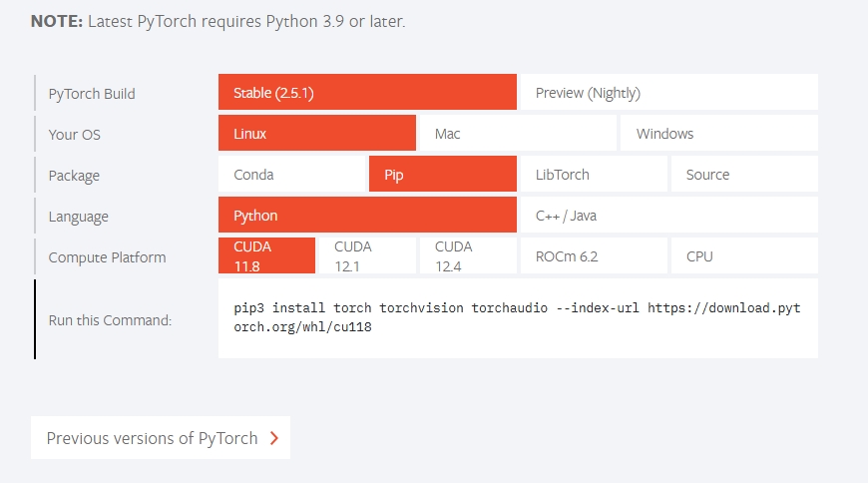Choose Windows as your OS

[718, 134]
